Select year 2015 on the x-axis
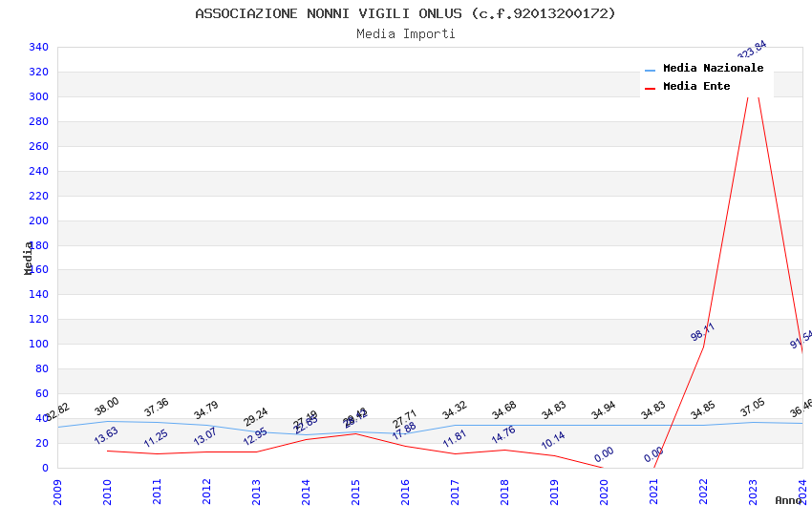 pyautogui.click(x=355, y=492)
